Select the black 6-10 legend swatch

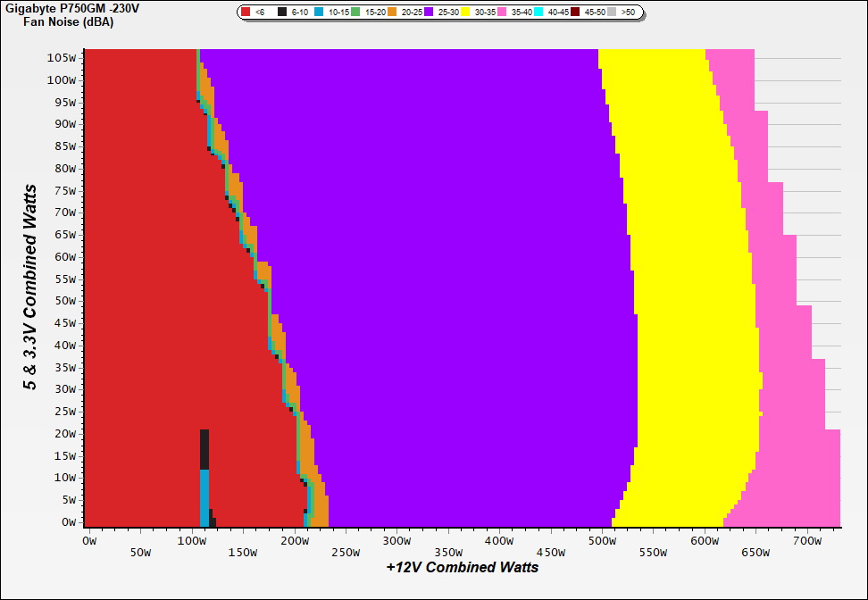point(282,12)
